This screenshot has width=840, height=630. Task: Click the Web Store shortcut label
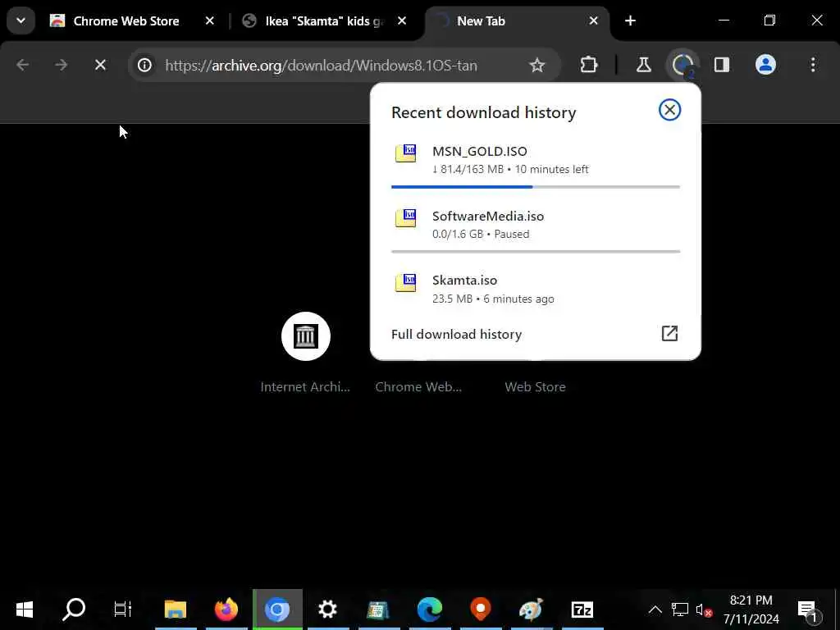pyautogui.click(x=535, y=387)
